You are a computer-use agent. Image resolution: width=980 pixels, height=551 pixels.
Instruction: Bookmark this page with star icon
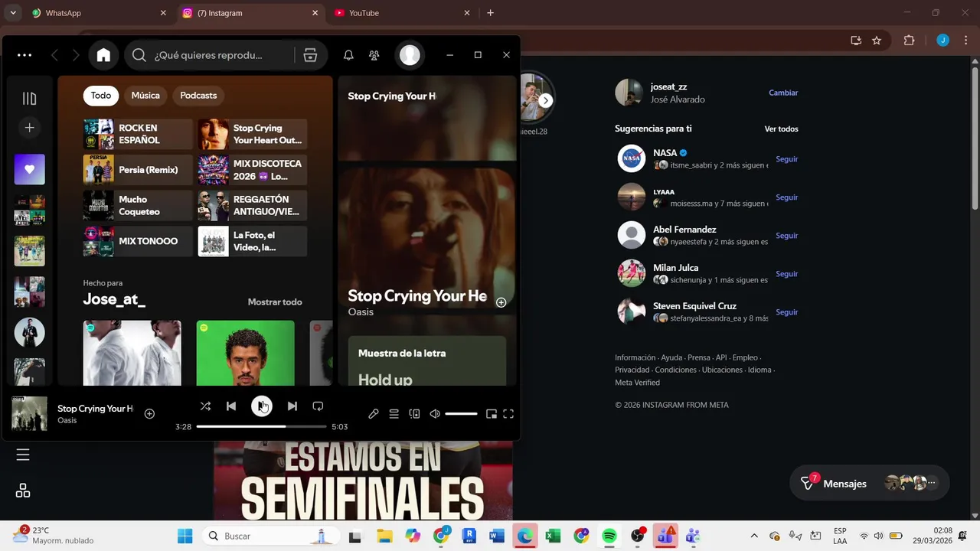click(877, 41)
